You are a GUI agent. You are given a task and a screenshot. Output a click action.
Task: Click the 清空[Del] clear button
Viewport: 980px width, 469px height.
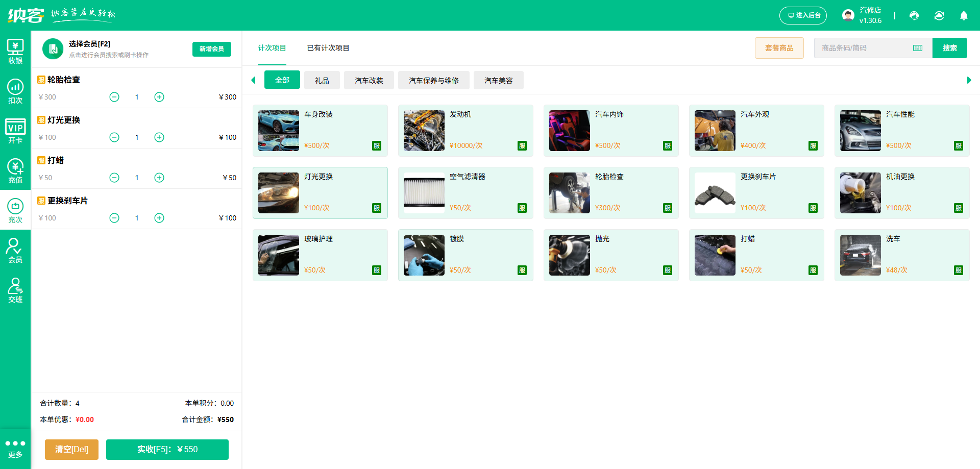coord(71,450)
